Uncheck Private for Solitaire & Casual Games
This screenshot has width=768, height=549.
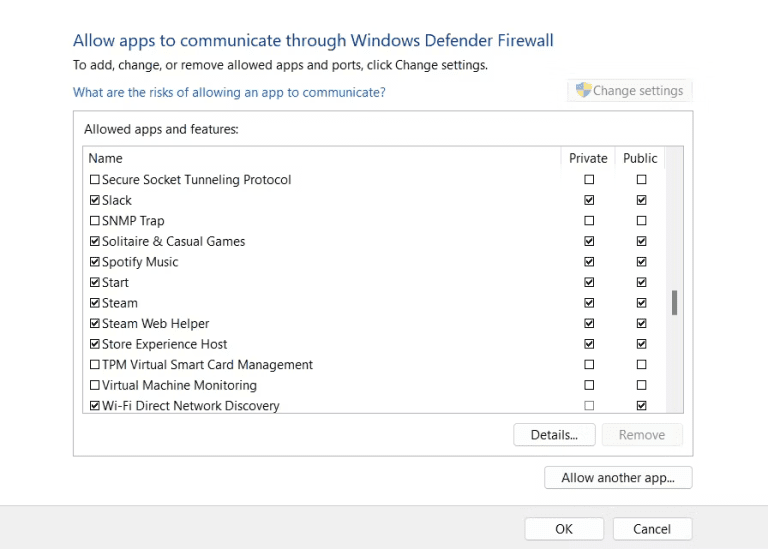tap(589, 241)
